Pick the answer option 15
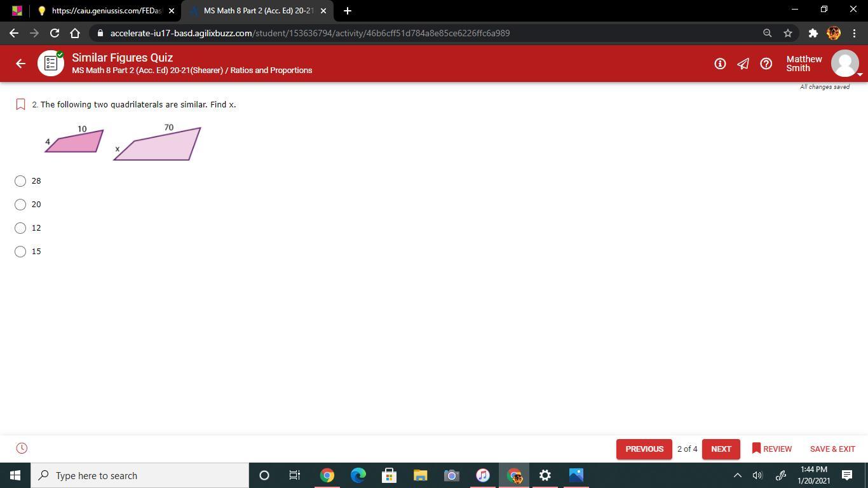 20,252
